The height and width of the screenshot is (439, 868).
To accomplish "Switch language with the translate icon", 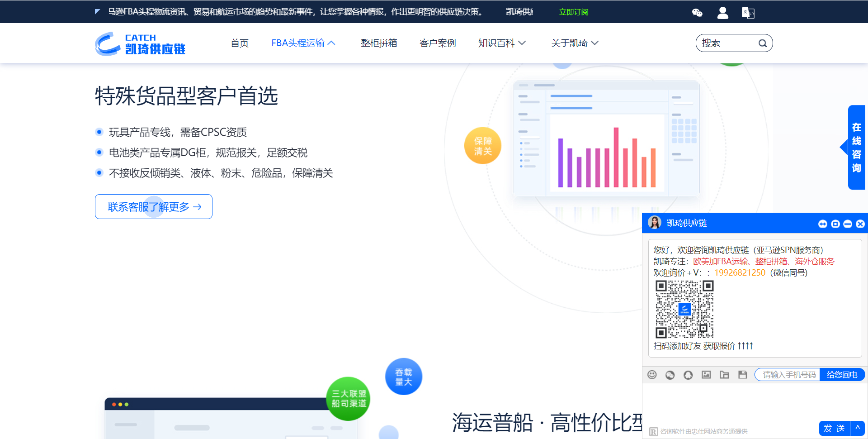I will pos(748,13).
